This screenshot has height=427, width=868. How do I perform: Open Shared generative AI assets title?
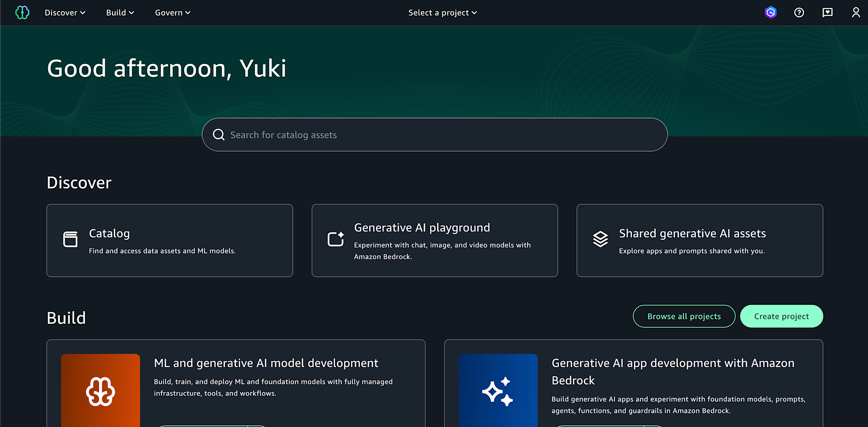click(x=692, y=234)
